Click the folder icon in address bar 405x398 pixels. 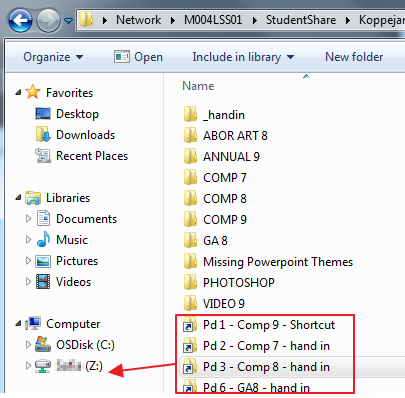click(86, 20)
